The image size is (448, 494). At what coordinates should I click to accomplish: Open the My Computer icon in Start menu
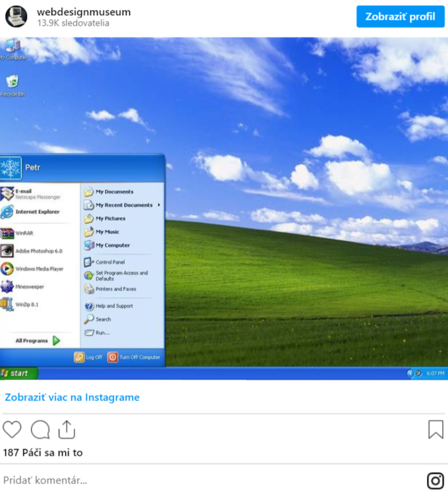(89, 245)
